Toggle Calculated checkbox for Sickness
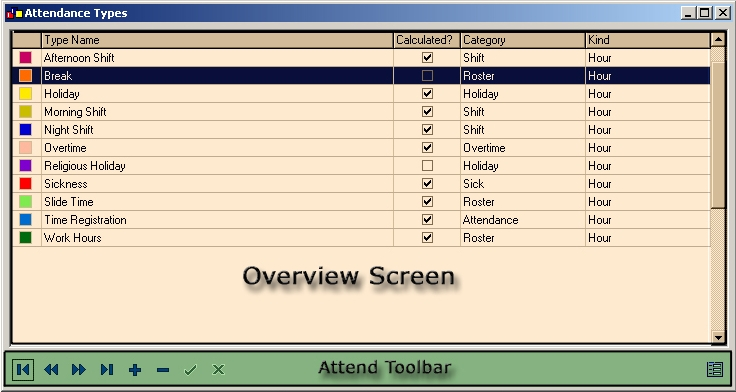 pyautogui.click(x=427, y=184)
